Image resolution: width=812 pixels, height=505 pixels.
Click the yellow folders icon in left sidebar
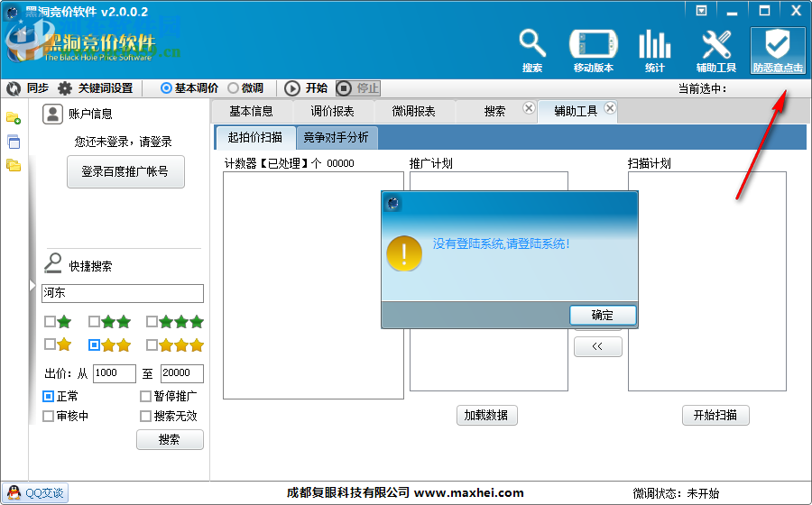pos(14,165)
